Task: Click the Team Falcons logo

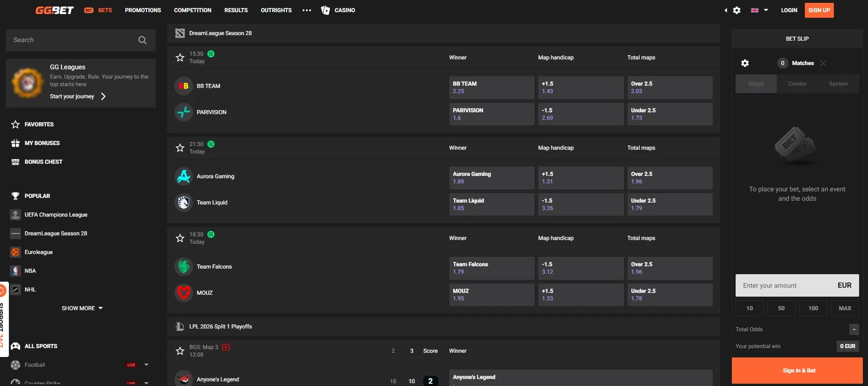Action: (x=184, y=267)
